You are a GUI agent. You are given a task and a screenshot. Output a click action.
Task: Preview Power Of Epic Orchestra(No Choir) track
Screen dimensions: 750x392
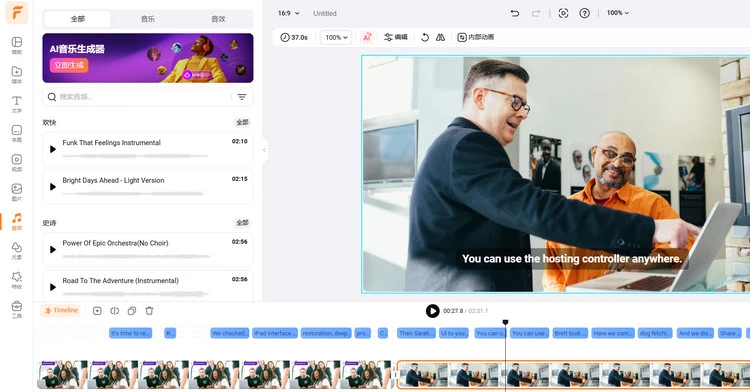[x=53, y=250]
